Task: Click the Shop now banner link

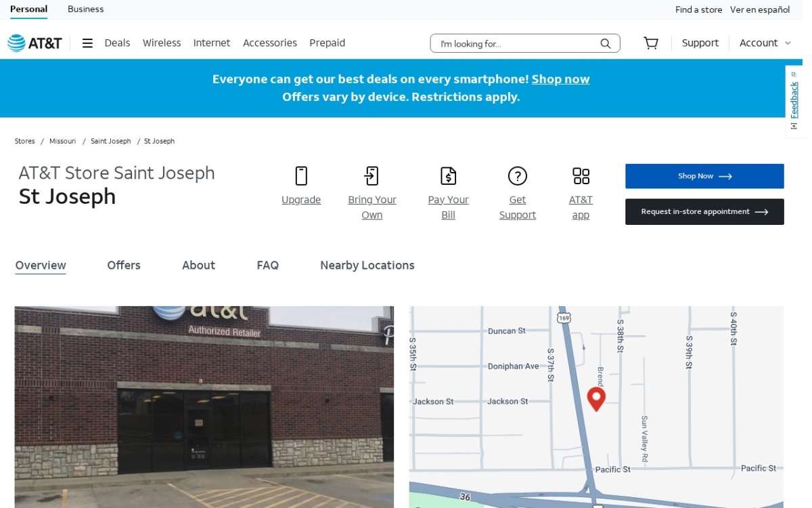Action: pyautogui.click(x=560, y=79)
